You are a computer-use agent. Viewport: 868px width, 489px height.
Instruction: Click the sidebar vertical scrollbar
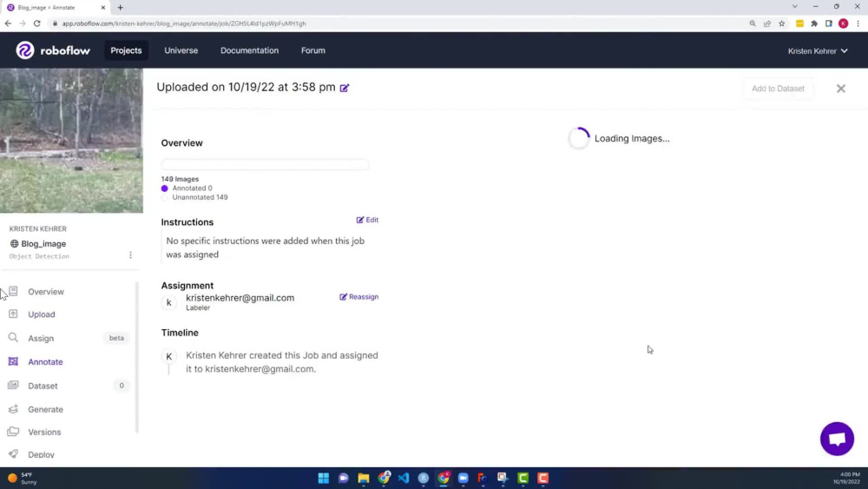coord(137,357)
